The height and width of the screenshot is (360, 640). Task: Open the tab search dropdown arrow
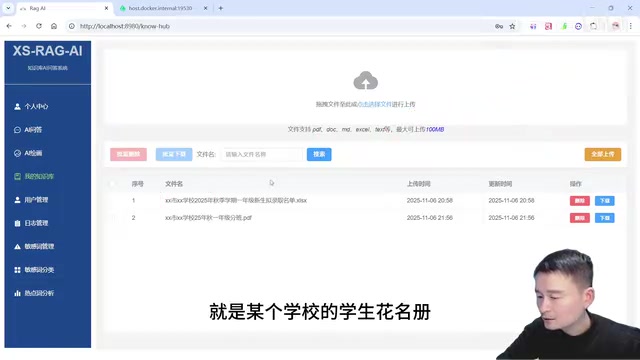coord(8,8)
